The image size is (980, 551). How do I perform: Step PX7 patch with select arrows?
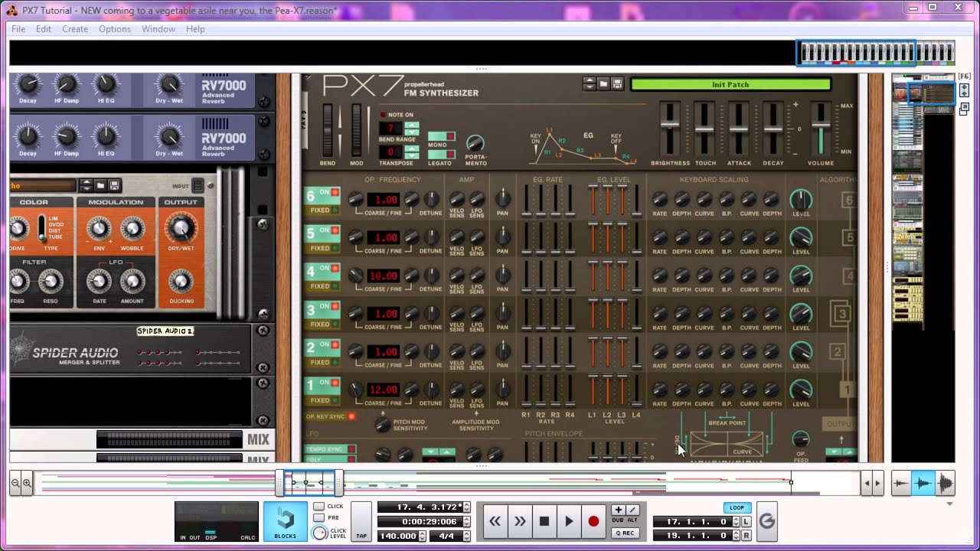(x=590, y=84)
